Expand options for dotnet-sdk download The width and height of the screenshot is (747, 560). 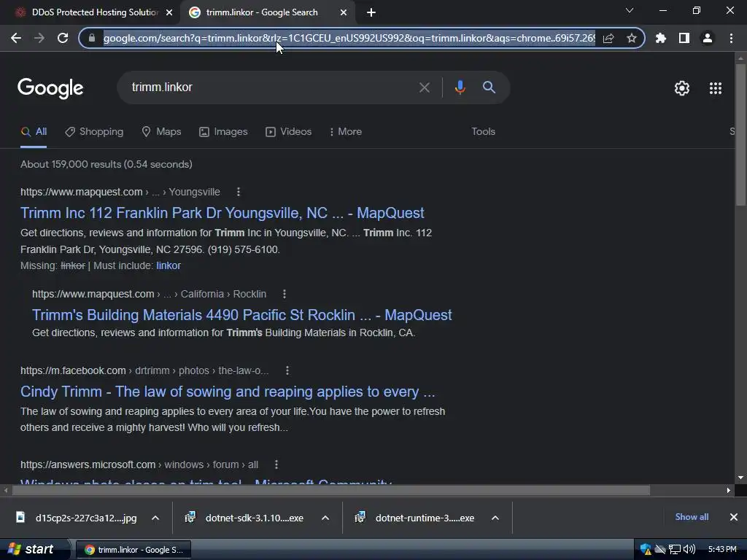[x=325, y=518]
